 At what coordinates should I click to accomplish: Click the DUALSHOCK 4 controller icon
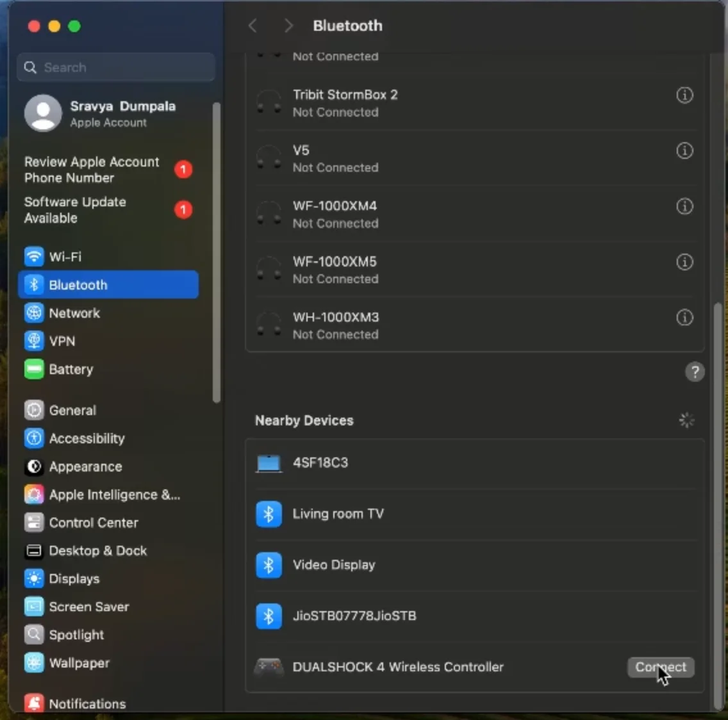coord(269,667)
